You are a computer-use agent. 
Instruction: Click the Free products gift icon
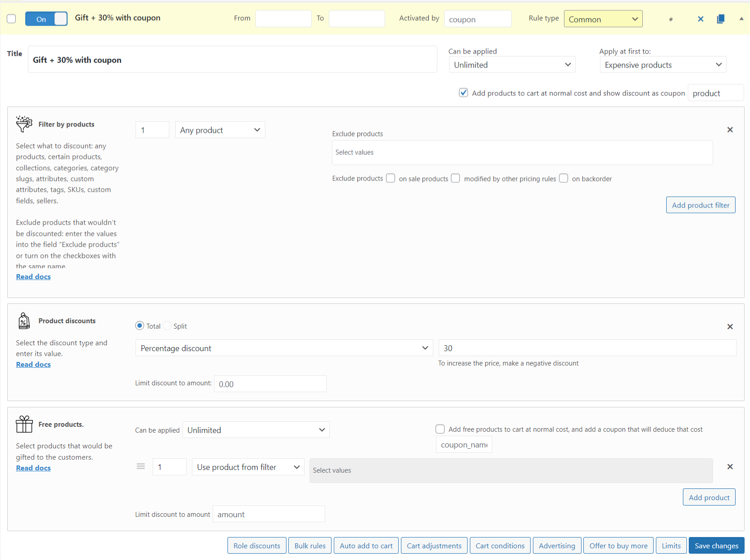[24, 424]
